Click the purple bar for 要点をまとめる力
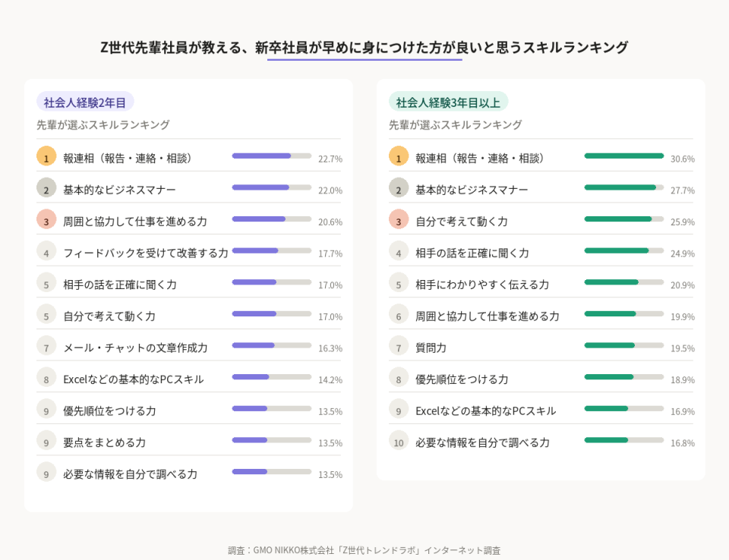This screenshot has width=729, height=560. pyautogui.click(x=250, y=440)
